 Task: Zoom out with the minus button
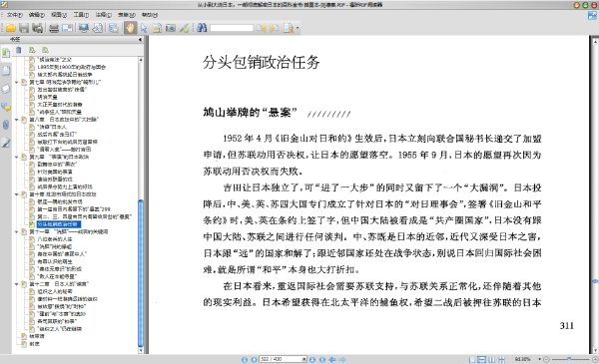point(547,359)
